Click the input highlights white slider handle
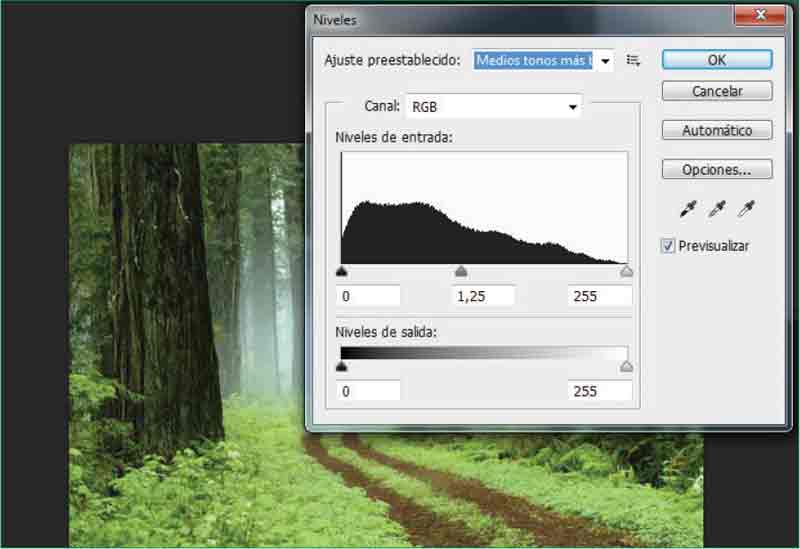The height and width of the screenshot is (549, 800). coord(627,271)
